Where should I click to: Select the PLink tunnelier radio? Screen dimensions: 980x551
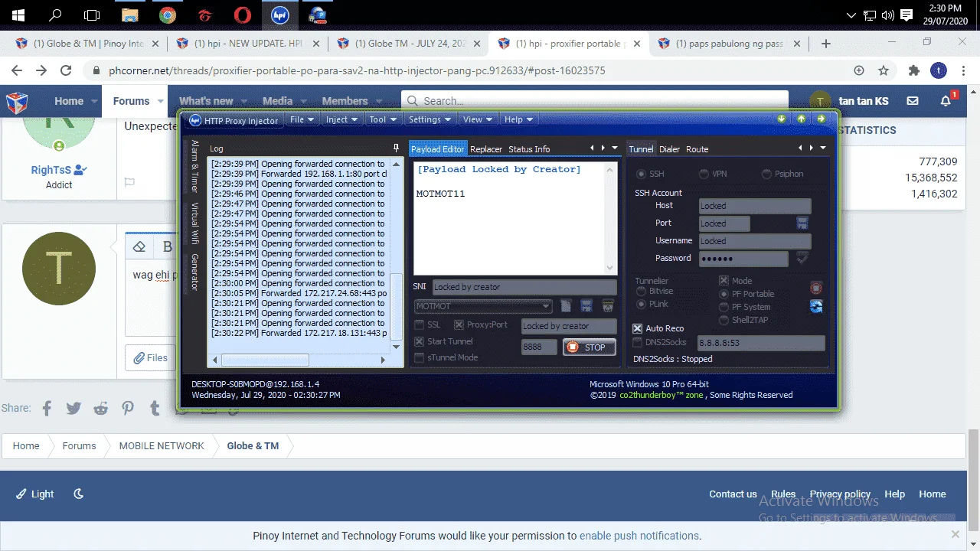tap(642, 305)
